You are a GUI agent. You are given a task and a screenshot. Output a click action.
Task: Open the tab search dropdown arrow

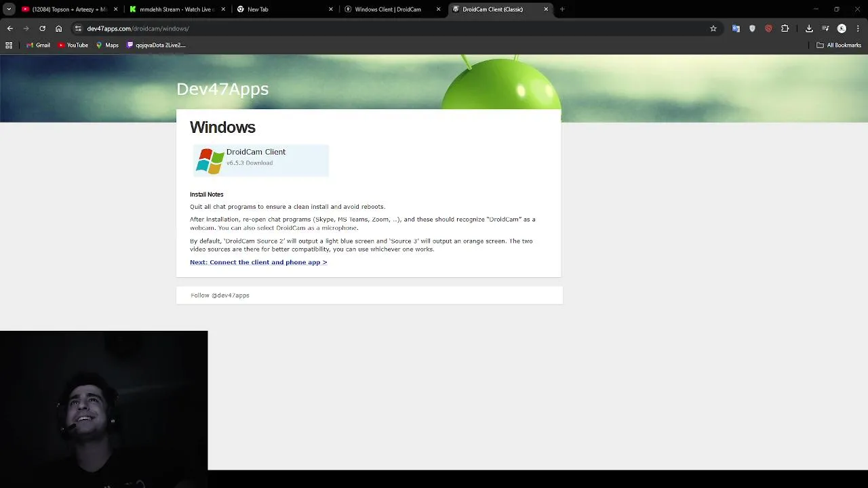[9, 9]
